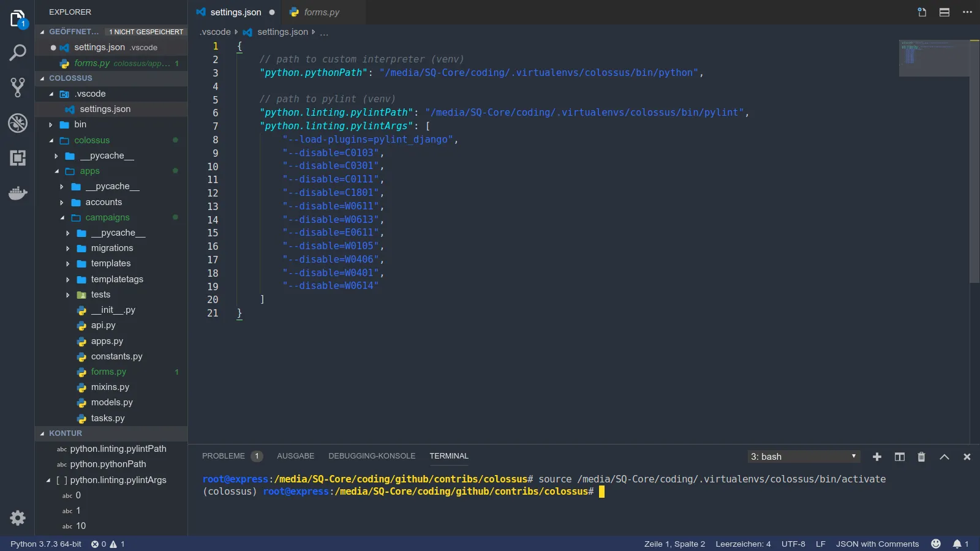The image size is (980, 551).
Task: Collapse the GEÖFFNET editors section
Action: click(x=42, y=32)
